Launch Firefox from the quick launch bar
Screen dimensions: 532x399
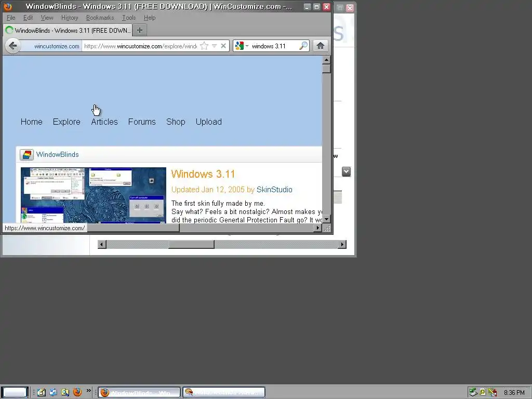pos(77,392)
